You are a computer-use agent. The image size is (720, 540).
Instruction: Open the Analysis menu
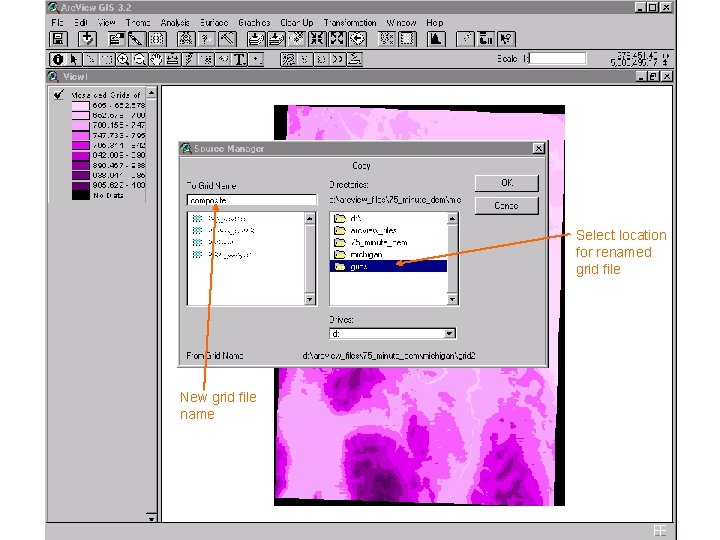[175, 22]
